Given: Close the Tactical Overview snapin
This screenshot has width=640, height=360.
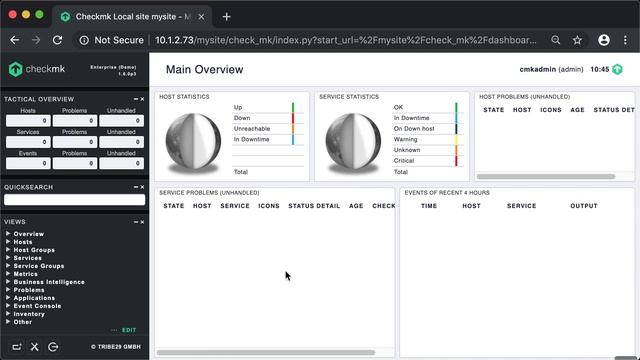Looking at the screenshot, I should [142, 99].
